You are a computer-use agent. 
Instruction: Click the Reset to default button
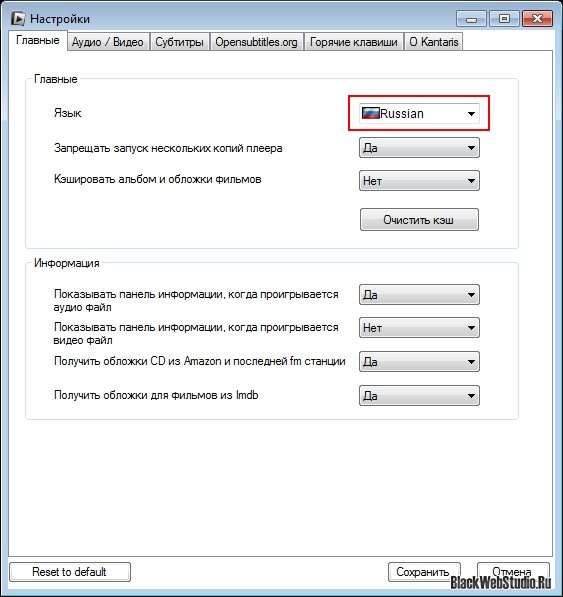pos(70,572)
